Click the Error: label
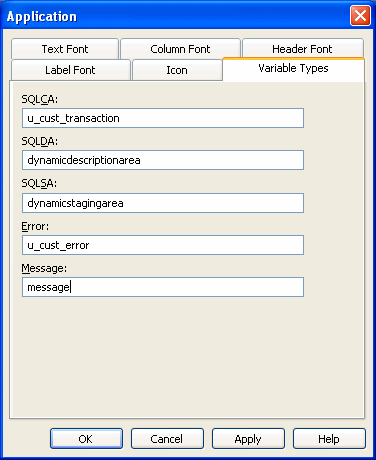Image resolution: width=376 pixels, height=460 pixels. coord(35,226)
